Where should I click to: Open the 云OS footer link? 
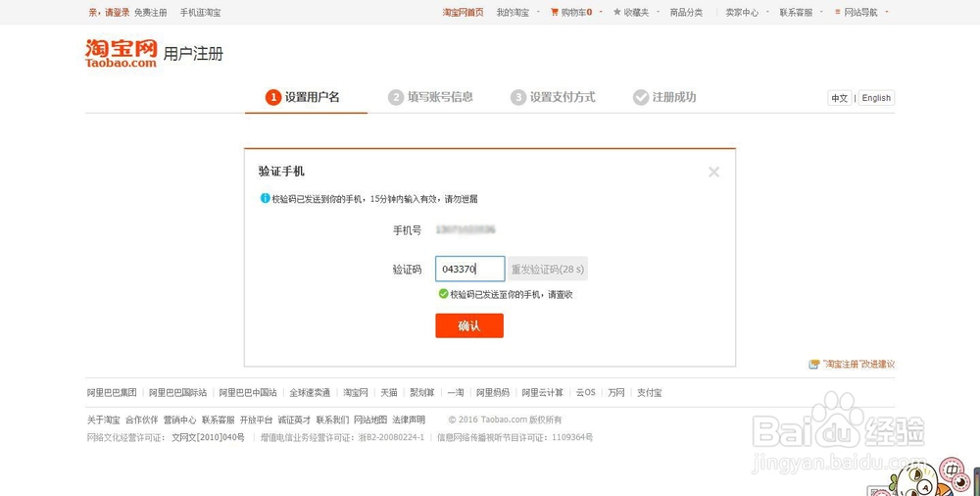pyautogui.click(x=586, y=393)
